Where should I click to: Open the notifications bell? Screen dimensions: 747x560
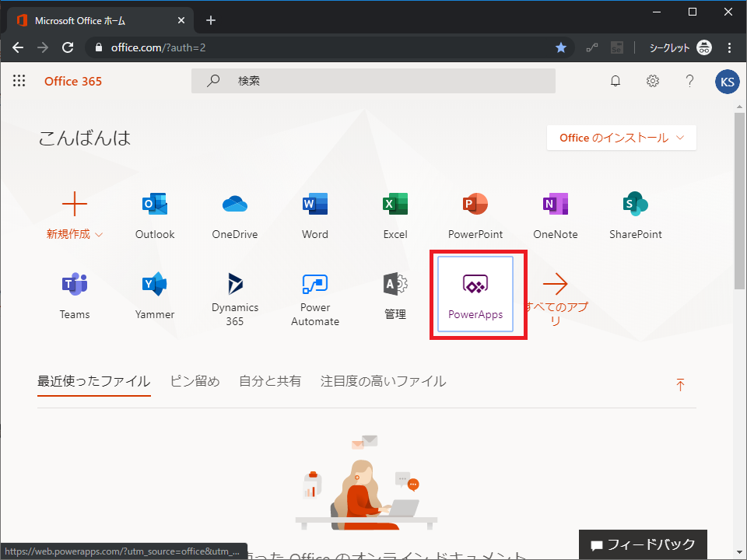[615, 81]
